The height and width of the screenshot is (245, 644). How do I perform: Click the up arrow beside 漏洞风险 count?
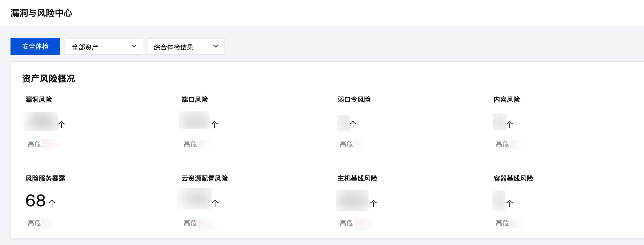(x=62, y=124)
